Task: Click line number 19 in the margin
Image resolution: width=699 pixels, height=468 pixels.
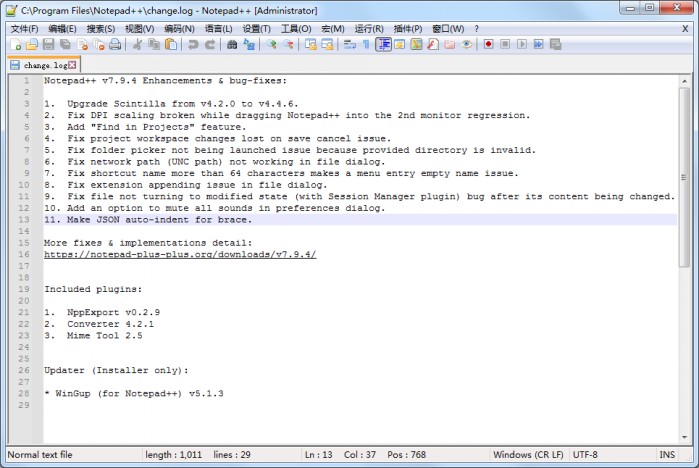Action: [23, 289]
